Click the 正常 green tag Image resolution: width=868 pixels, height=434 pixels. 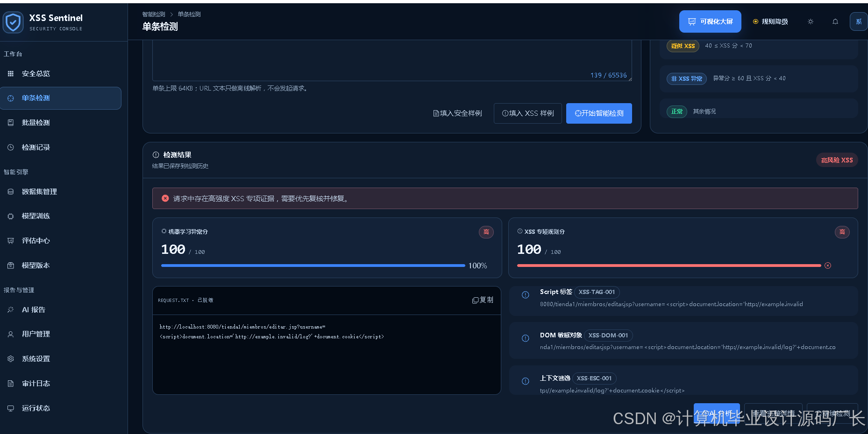click(x=677, y=112)
